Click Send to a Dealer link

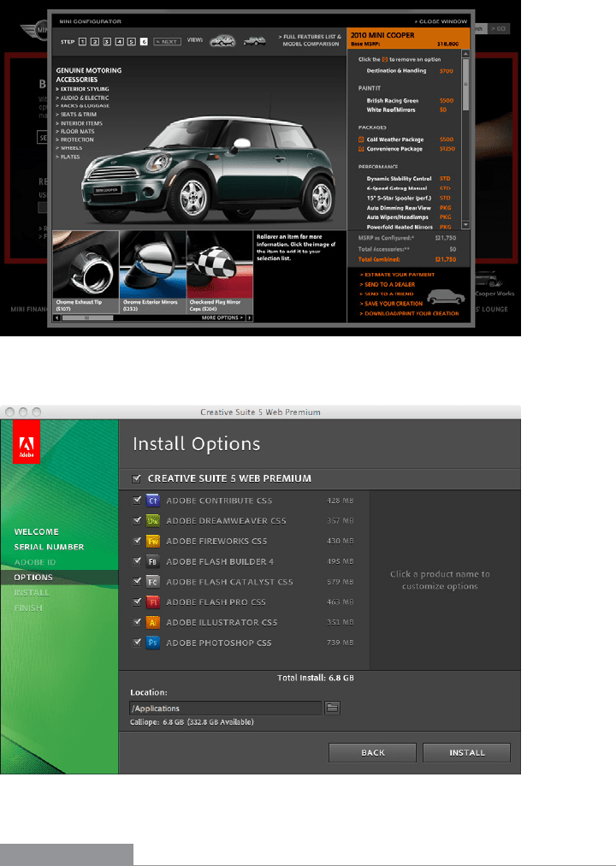(x=387, y=284)
